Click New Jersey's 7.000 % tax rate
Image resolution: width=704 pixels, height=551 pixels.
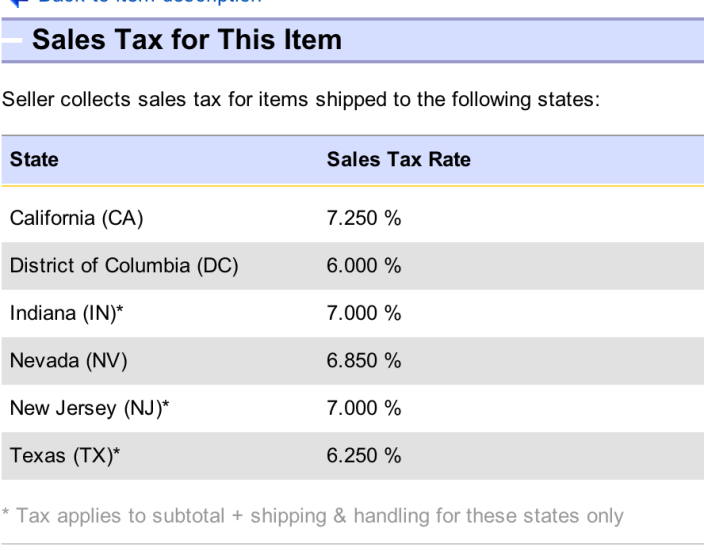coord(364,409)
